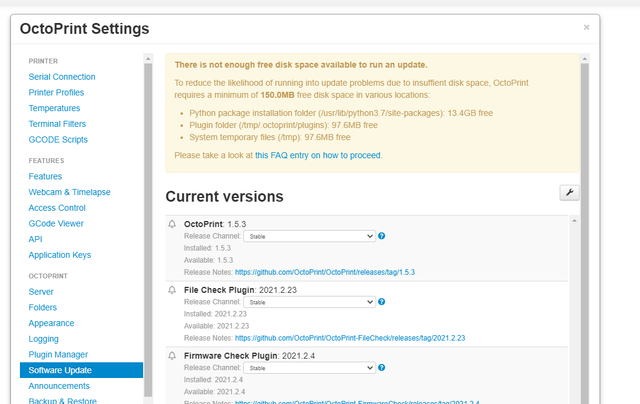The height and width of the screenshot is (404, 640).
Task: Open OctoPrint 1.5.3 release notes link
Action: (x=325, y=272)
